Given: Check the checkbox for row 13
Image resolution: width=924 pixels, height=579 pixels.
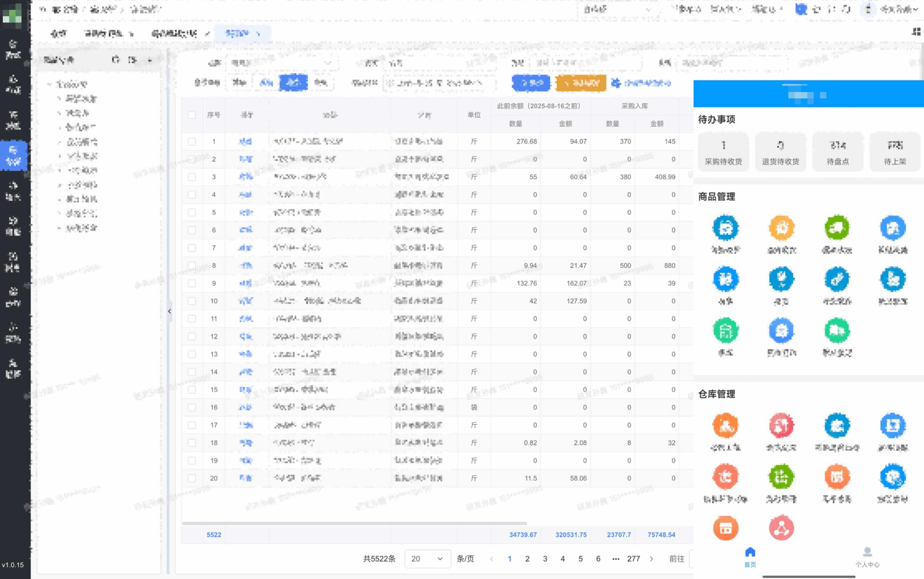Looking at the screenshot, I should 192,354.
